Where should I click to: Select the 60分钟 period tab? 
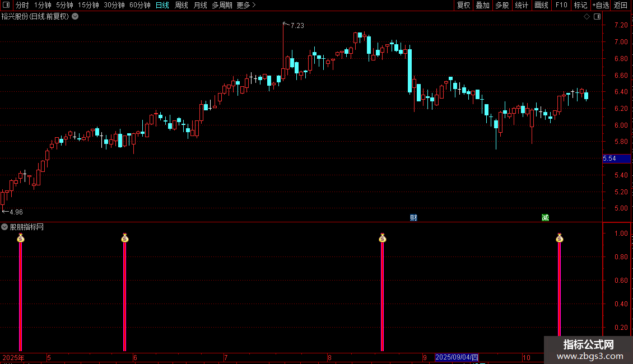pyautogui.click(x=140, y=5)
